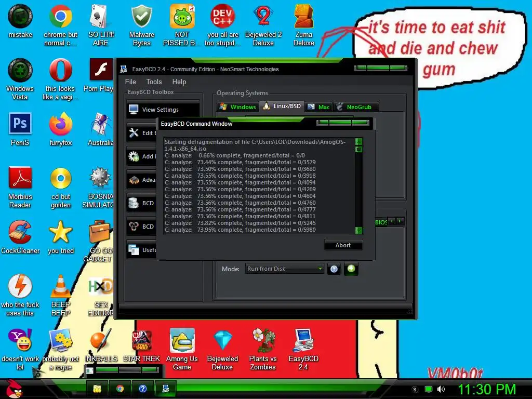Click the View Settings toolbox button

[x=163, y=109]
